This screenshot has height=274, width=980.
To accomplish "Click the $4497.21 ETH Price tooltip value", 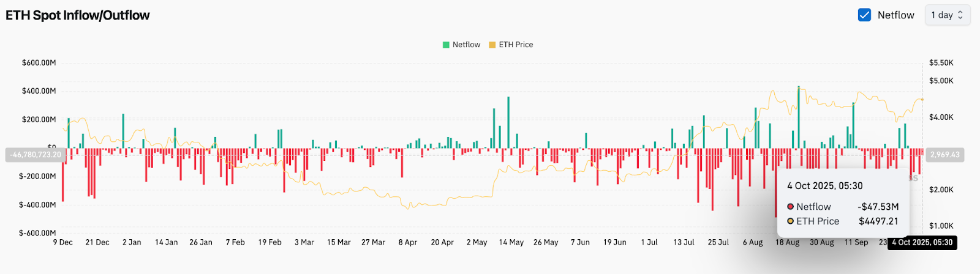I will 878,221.
